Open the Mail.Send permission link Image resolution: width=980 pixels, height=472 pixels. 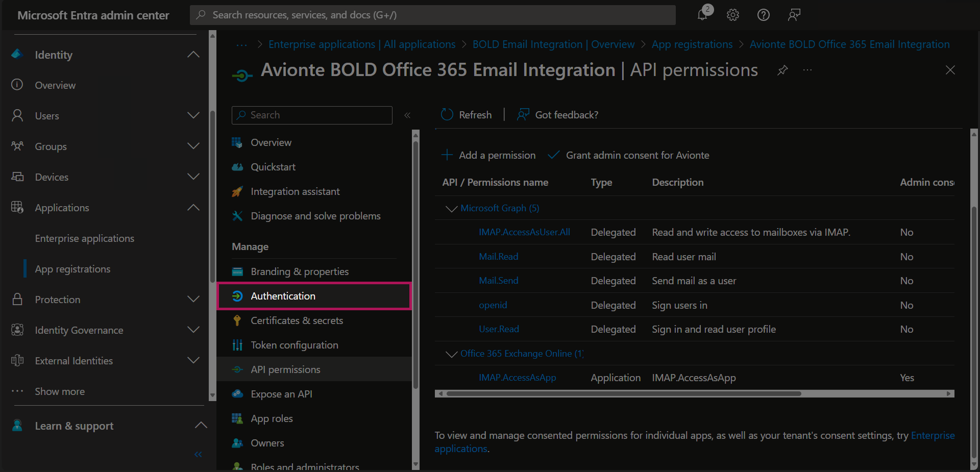tap(498, 281)
